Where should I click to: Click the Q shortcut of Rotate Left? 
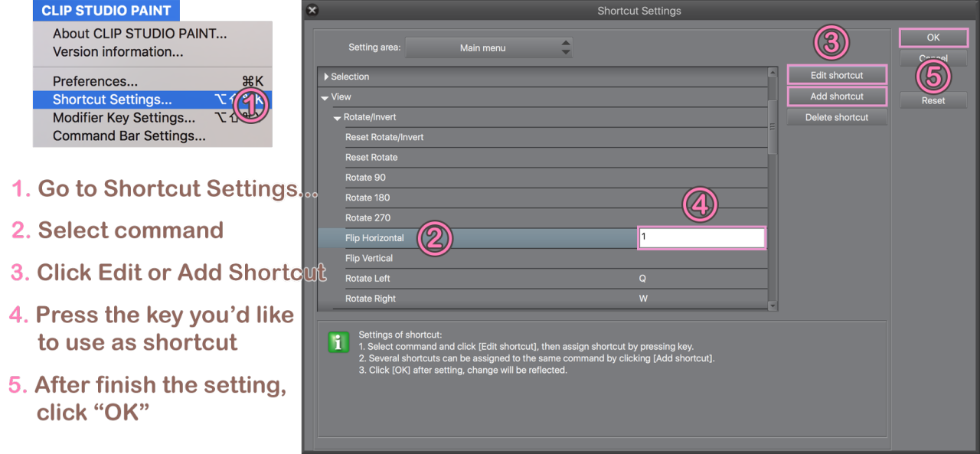click(x=642, y=279)
